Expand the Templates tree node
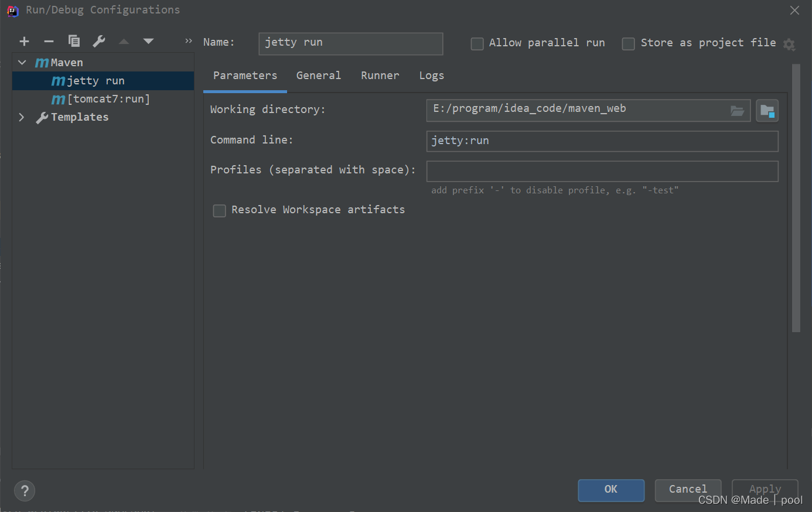 (22, 117)
